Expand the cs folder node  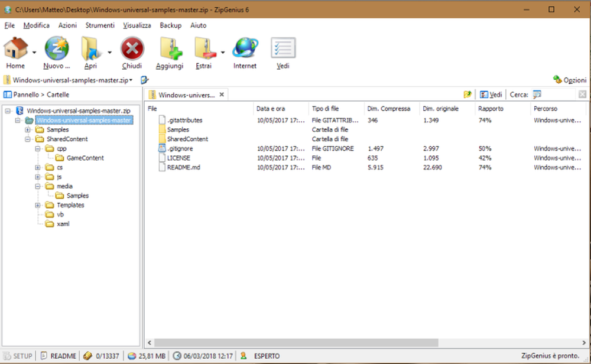38,167
